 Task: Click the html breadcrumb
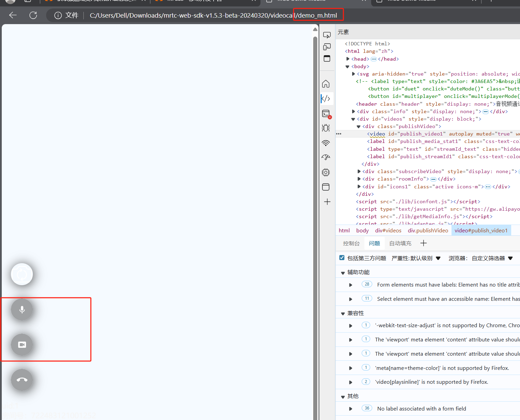(344, 230)
